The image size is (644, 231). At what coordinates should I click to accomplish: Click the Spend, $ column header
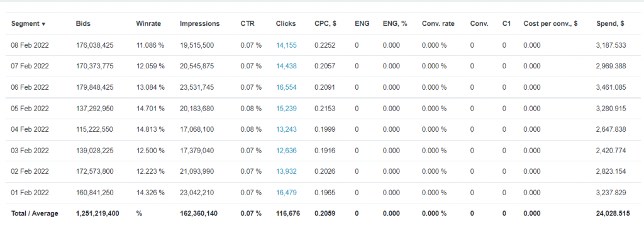tap(610, 24)
